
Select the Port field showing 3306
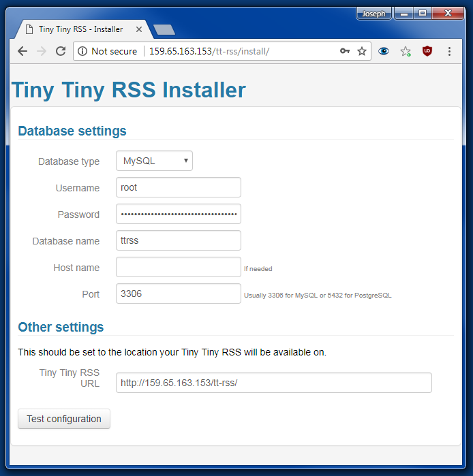(179, 293)
